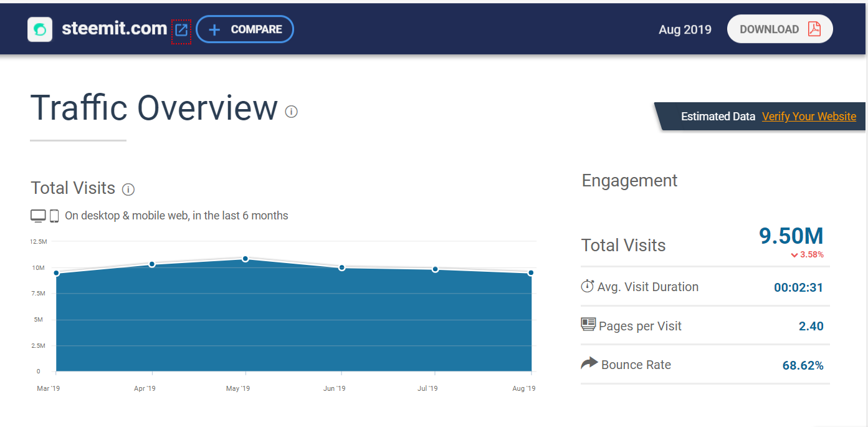This screenshot has width=868, height=427.
Task: Click the PDF icon in Download button
Action: click(814, 29)
